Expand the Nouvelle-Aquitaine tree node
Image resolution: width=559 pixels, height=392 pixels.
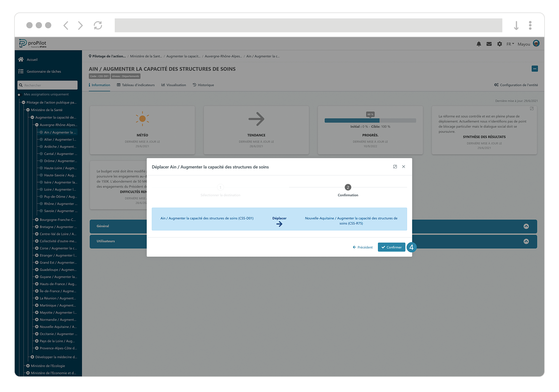coord(37,327)
